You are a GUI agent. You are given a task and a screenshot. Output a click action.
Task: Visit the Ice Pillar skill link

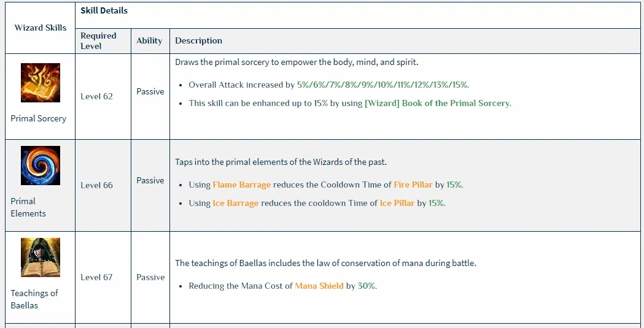397,203
